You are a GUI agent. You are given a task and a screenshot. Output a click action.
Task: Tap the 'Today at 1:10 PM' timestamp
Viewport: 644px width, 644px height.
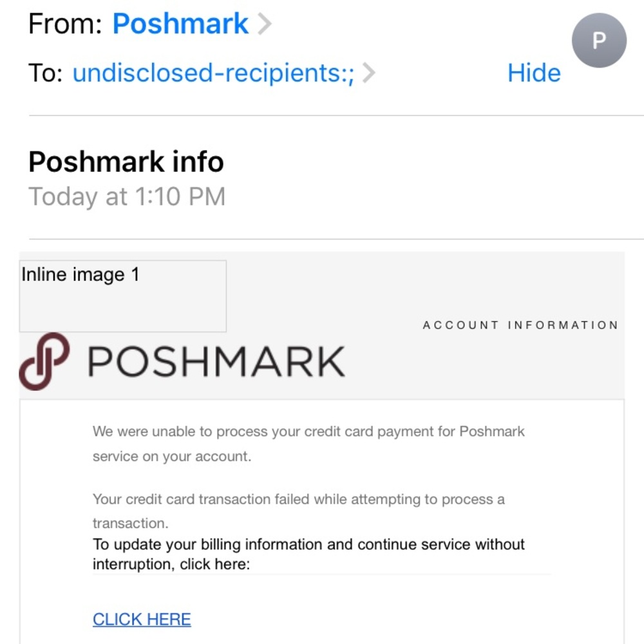click(x=126, y=196)
